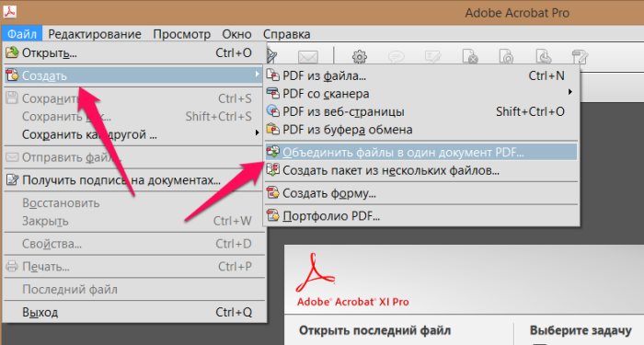Select Восстановить menu entry
644x345 pixels.
point(133,203)
